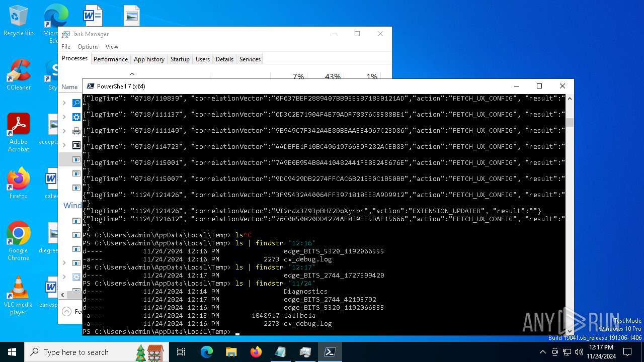The image size is (644, 362).
Task: Click the '1048917' file size in PowerShell
Action: (266, 316)
